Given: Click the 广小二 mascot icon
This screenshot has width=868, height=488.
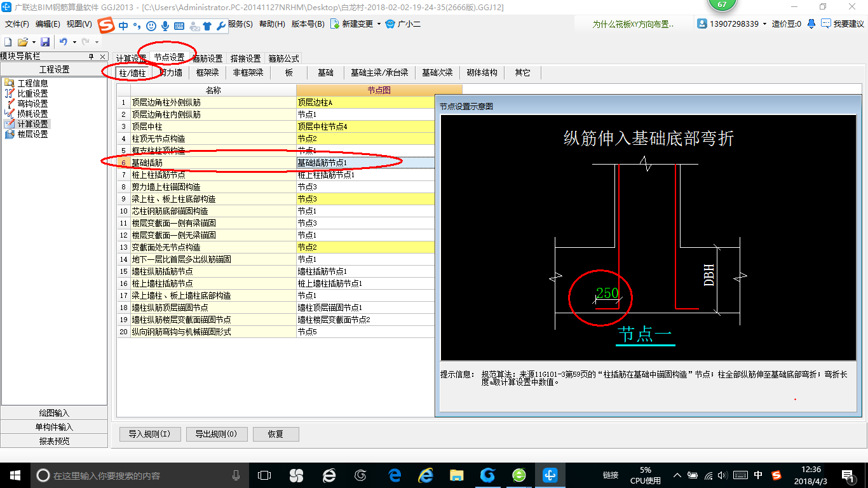Looking at the screenshot, I should coord(390,24).
